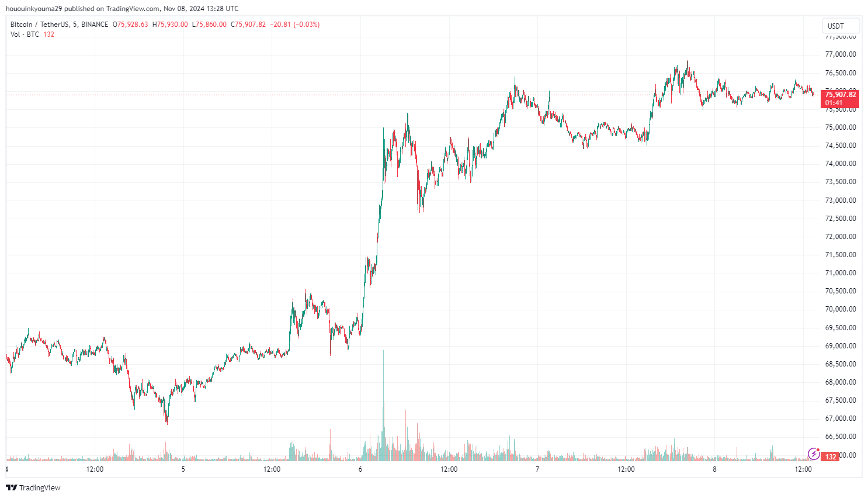Click the Vol · BTC indicator label
This screenshot has width=868, height=498.
(x=25, y=34)
